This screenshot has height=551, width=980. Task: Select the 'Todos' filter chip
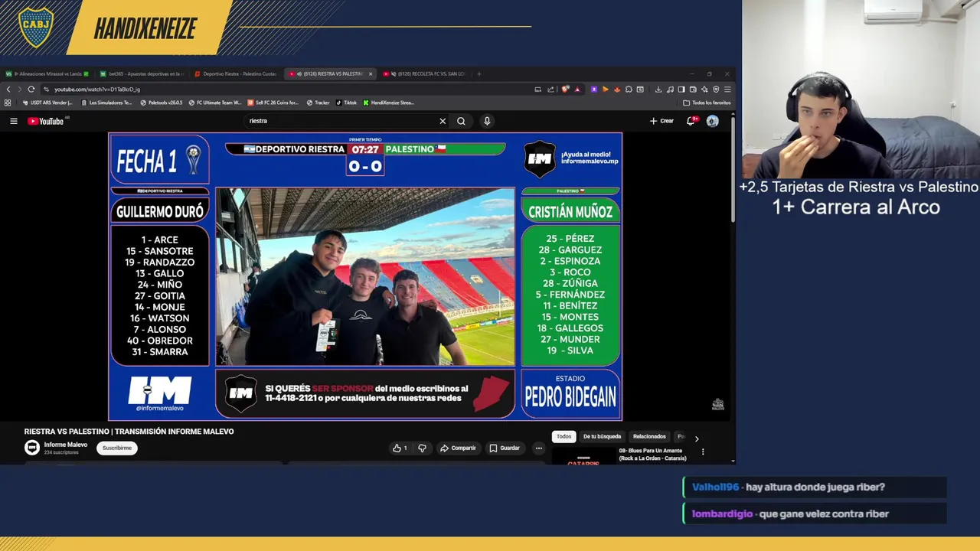[563, 436]
